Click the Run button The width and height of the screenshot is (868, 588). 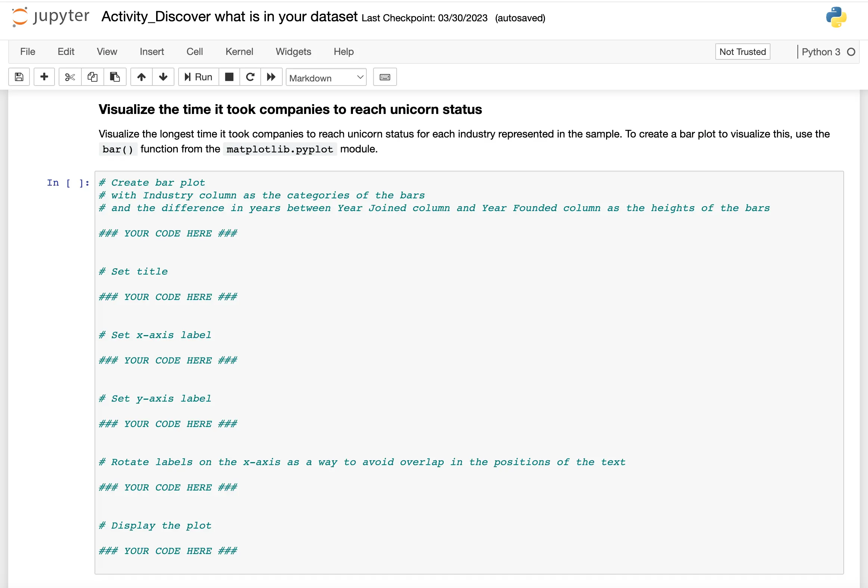tap(198, 77)
